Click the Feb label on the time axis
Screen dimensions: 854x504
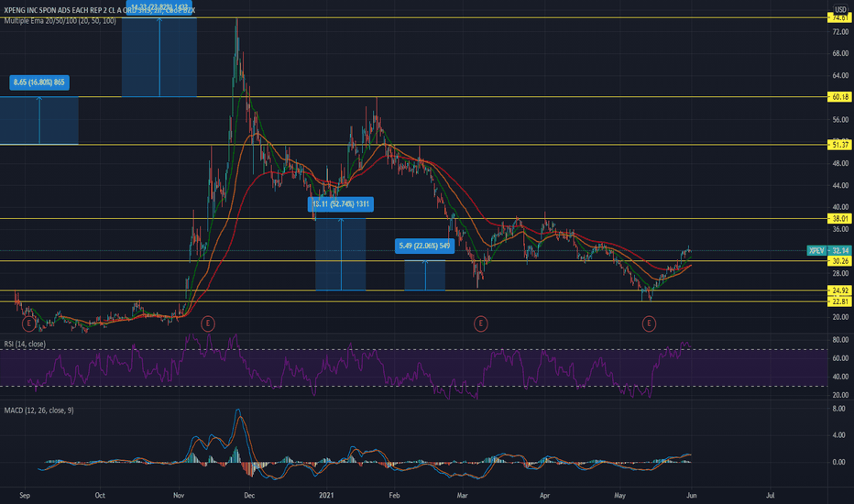pos(394,495)
